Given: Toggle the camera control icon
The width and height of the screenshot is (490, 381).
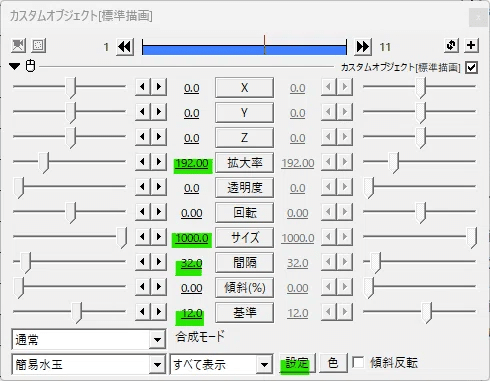Looking at the screenshot, I should pos(18,45).
